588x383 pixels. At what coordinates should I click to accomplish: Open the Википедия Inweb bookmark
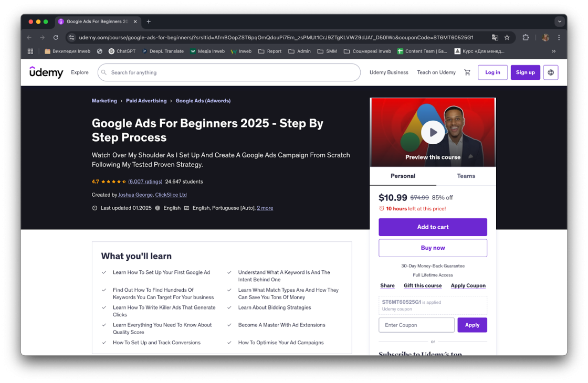point(68,51)
